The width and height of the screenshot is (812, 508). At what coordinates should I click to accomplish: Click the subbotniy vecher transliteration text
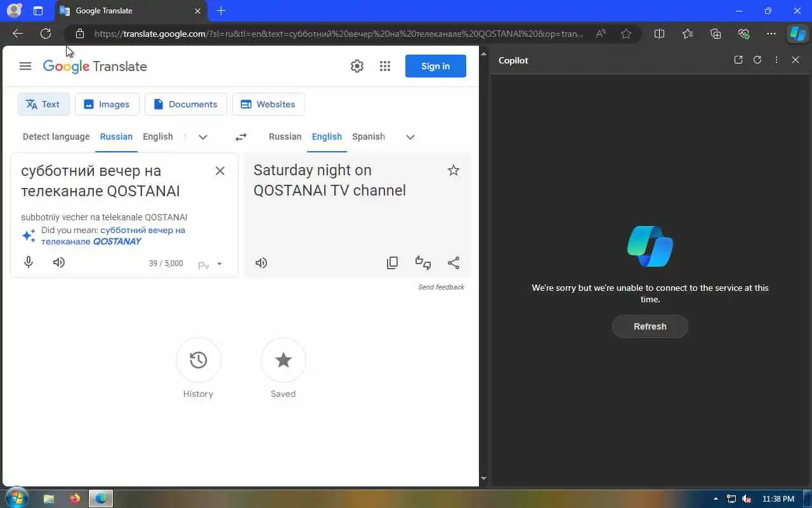[104, 217]
